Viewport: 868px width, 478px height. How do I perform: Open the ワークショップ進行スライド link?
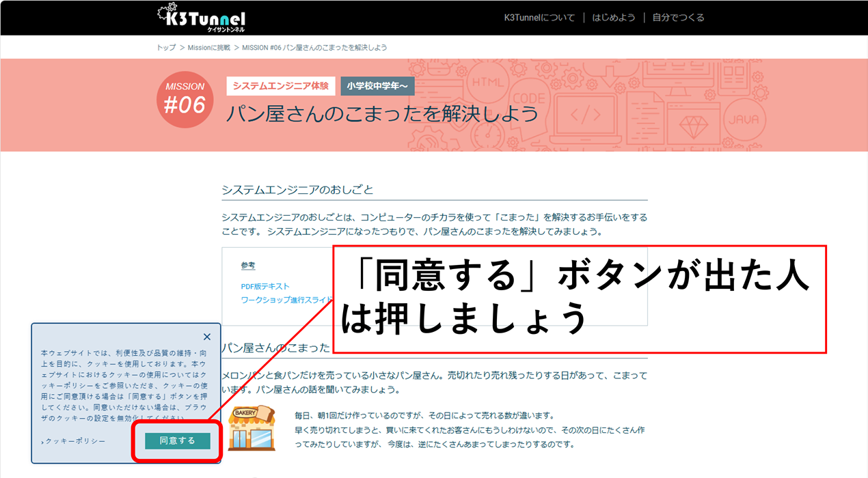[x=287, y=300]
